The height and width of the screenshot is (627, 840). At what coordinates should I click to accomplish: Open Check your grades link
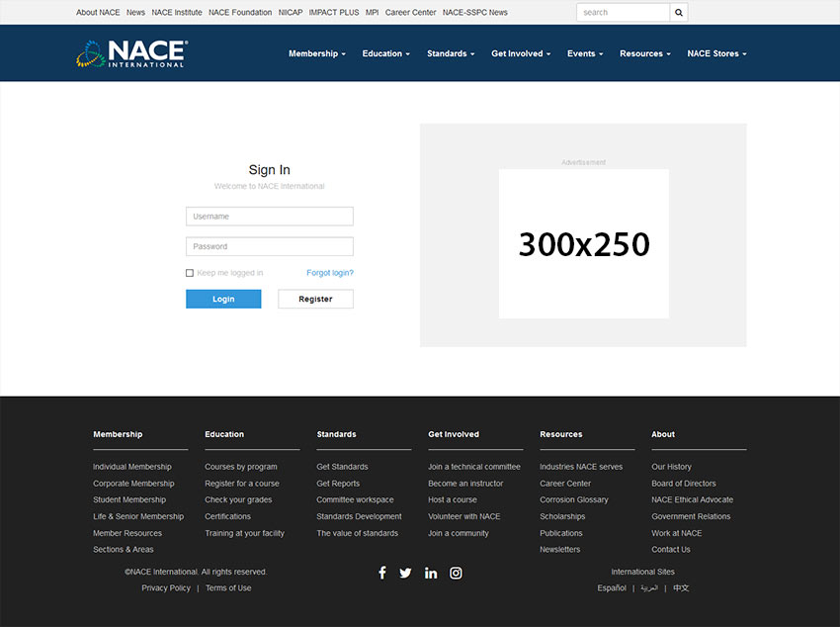(238, 499)
